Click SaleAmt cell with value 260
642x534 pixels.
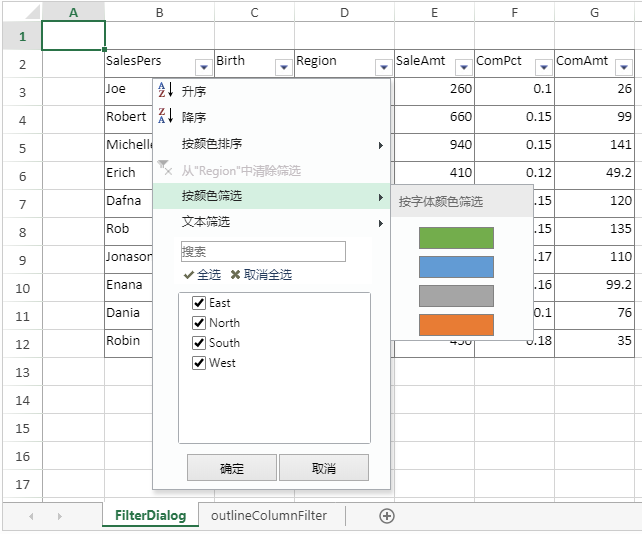coord(434,91)
